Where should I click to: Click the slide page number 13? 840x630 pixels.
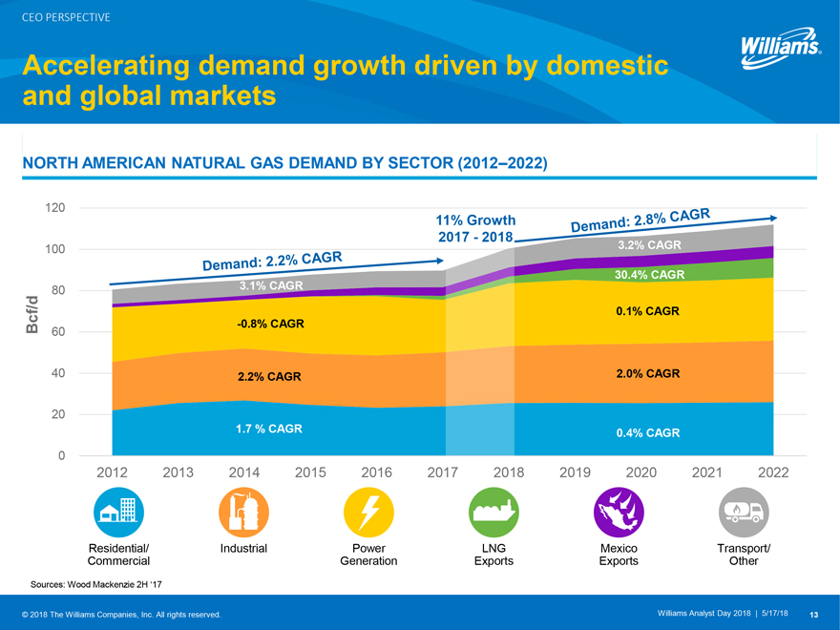pos(814,613)
